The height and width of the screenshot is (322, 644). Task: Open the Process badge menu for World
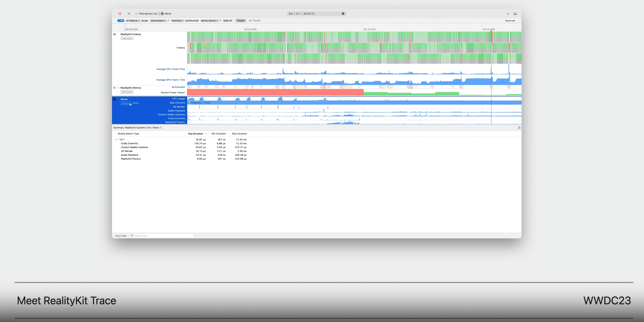pos(126,103)
